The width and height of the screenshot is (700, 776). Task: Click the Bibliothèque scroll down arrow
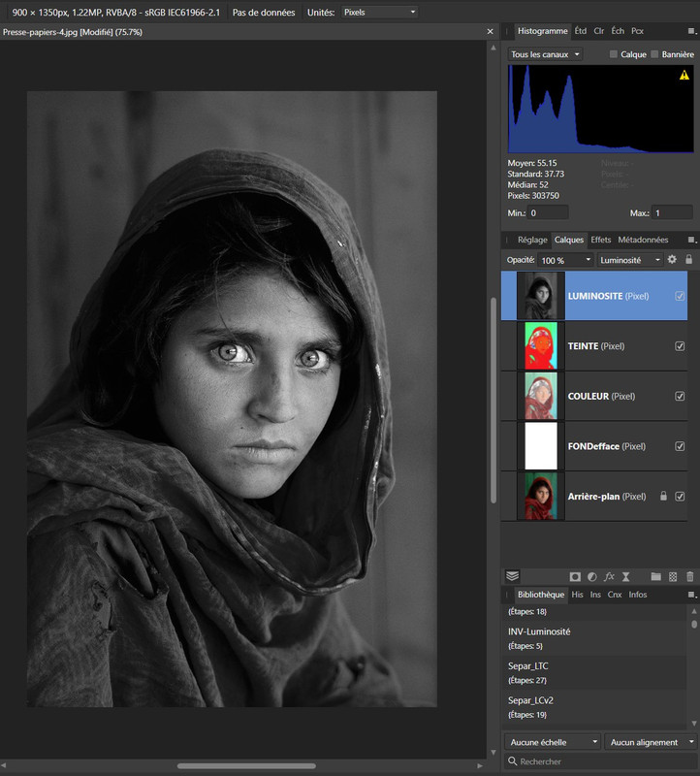[x=694, y=724]
